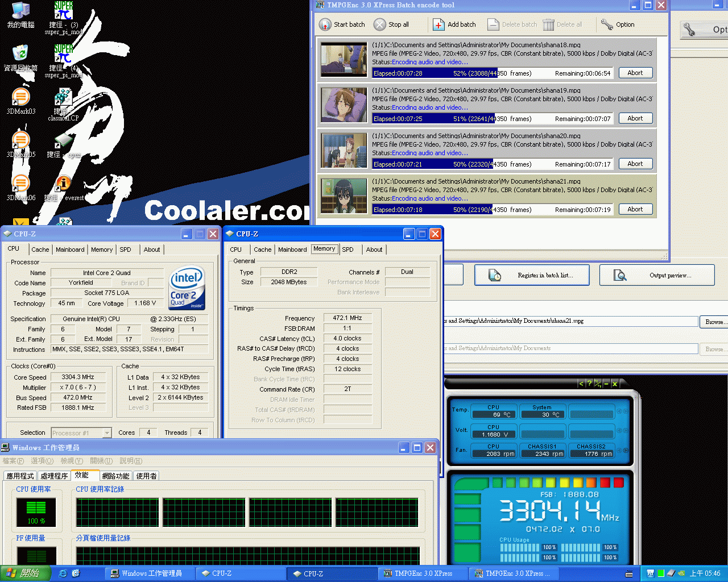Open the super_pi_mod (3) shortcut
The image size is (728, 582).
coord(64,18)
